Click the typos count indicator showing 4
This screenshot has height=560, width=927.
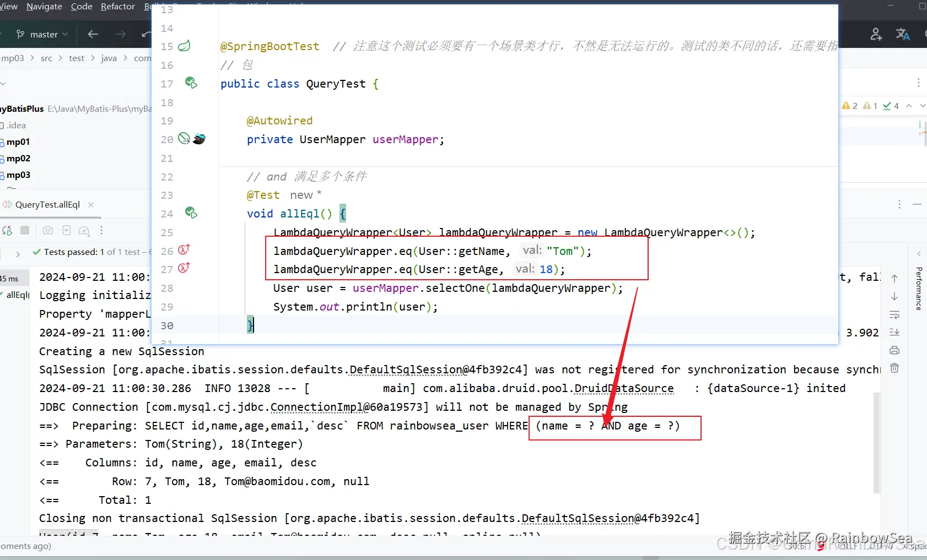891,106
